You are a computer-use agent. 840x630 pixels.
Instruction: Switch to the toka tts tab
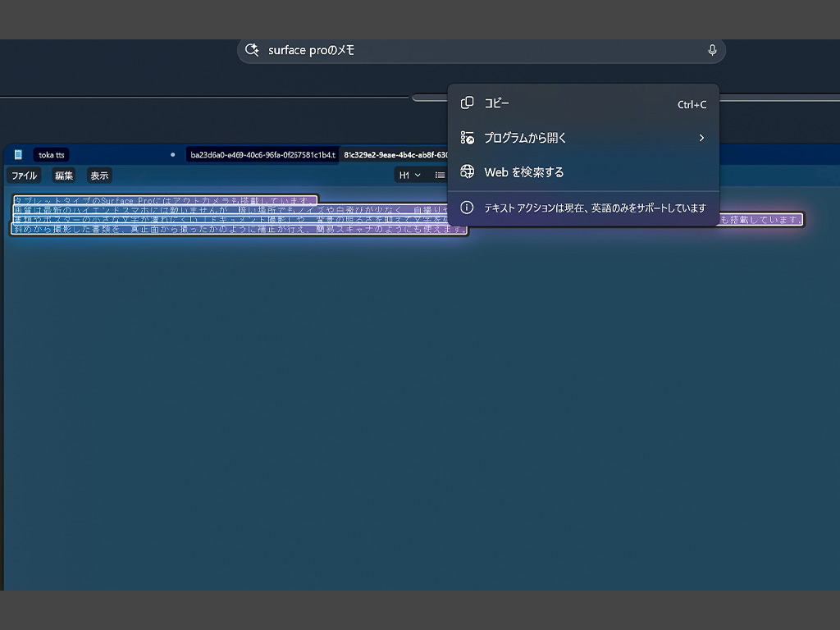pos(52,155)
